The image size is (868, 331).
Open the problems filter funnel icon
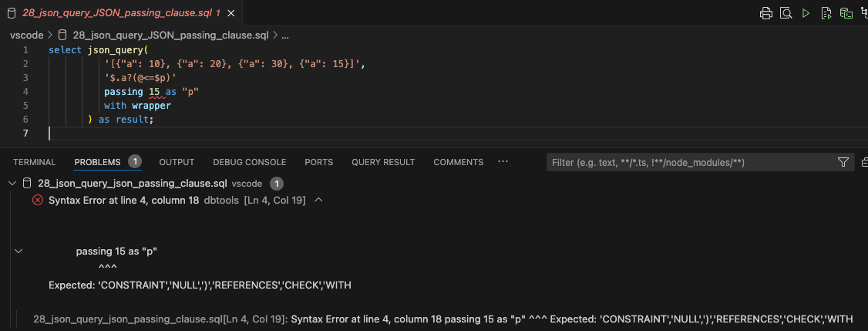(x=843, y=162)
